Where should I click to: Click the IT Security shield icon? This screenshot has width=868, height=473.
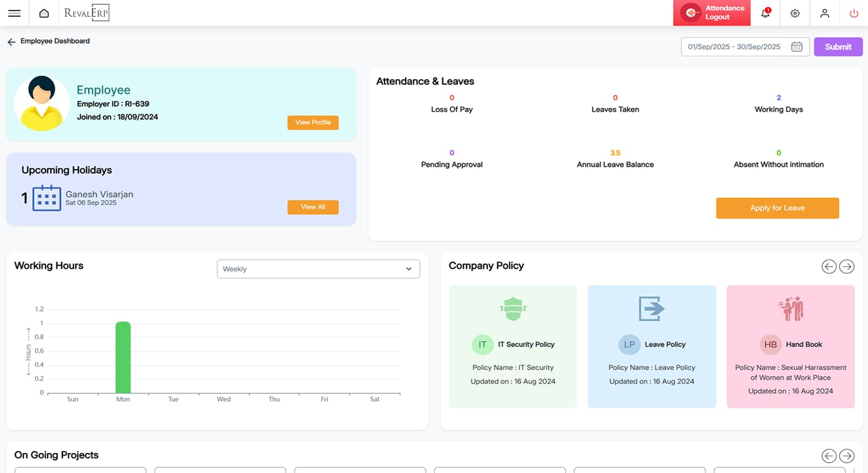pos(513,309)
